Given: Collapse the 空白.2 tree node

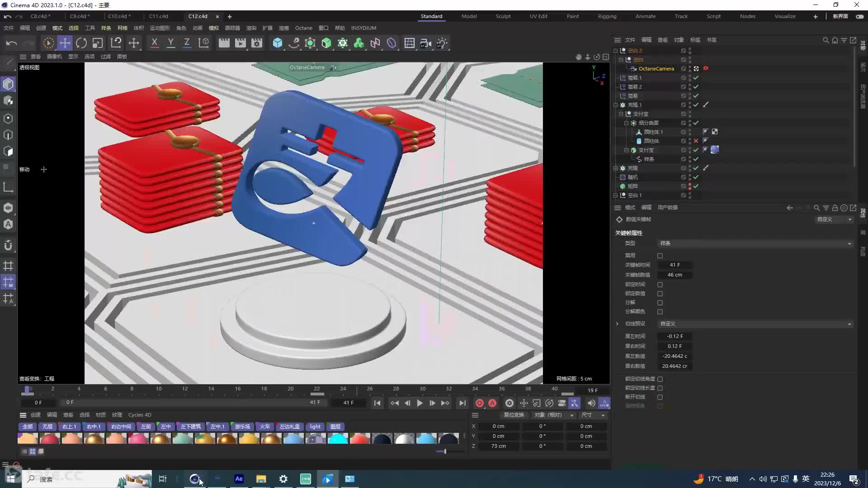Looking at the screenshot, I should 616,51.
